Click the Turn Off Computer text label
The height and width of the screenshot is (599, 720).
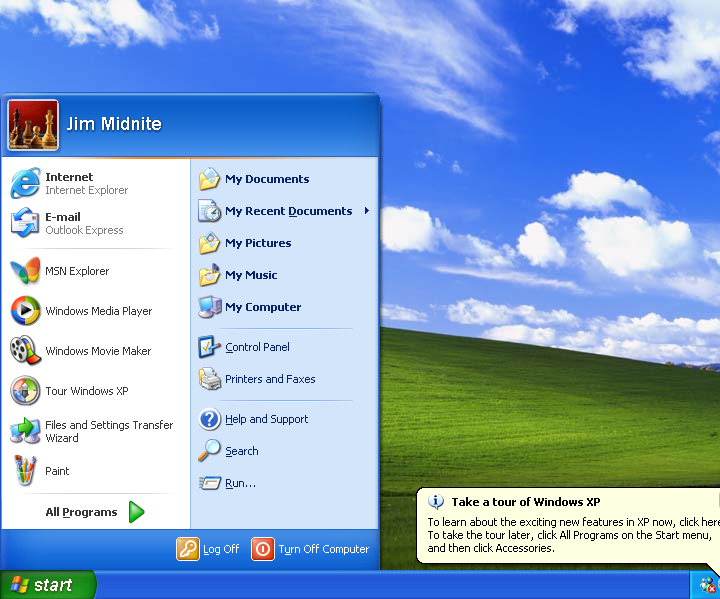click(324, 549)
